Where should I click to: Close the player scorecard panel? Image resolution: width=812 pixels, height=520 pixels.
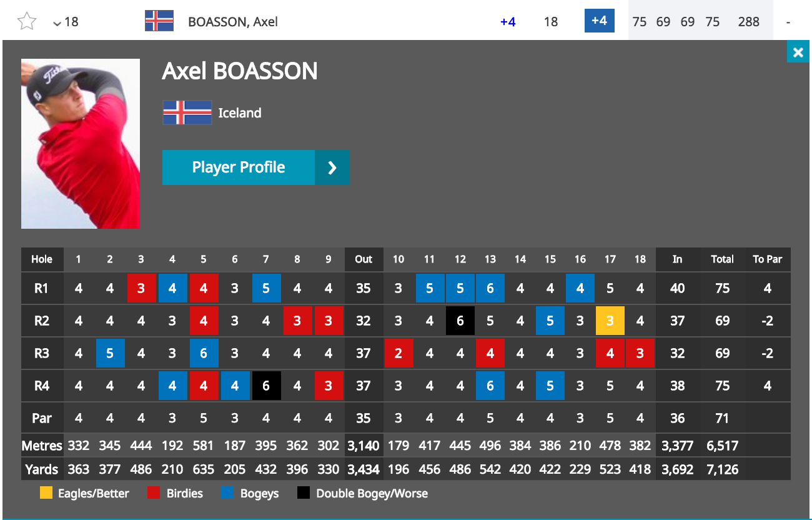[798, 52]
